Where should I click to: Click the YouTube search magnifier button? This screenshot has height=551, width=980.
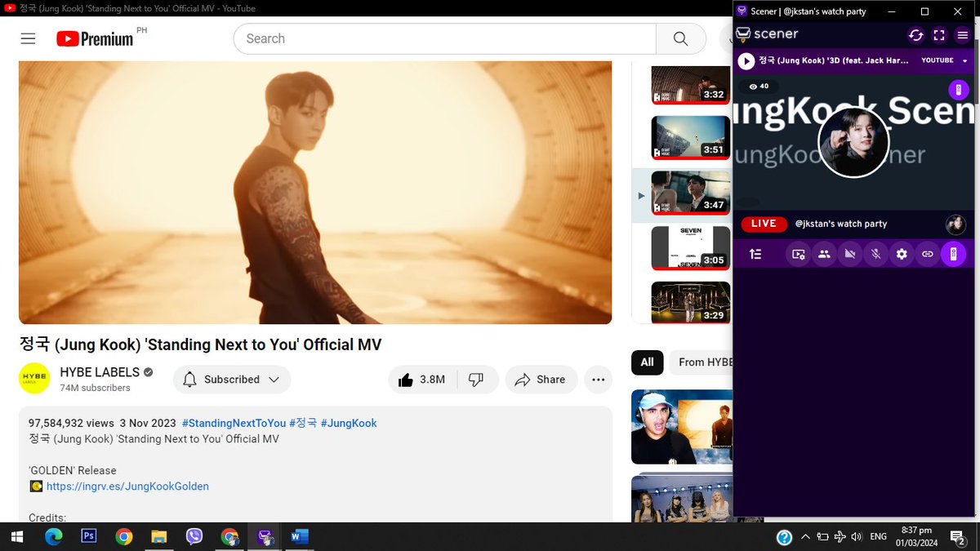coord(680,38)
